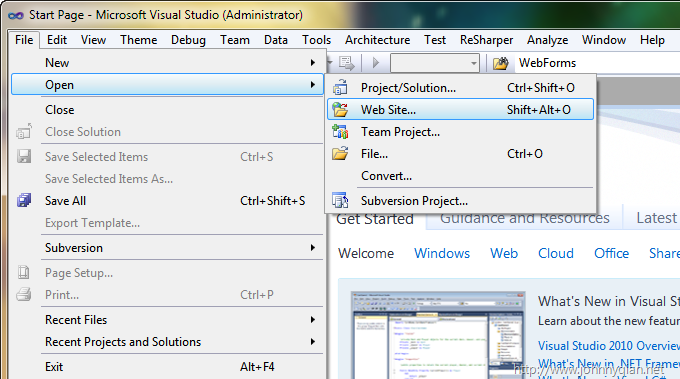Open the Web link on Start Page
The width and height of the screenshot is (680, 379).
click(x=504, y=253)
